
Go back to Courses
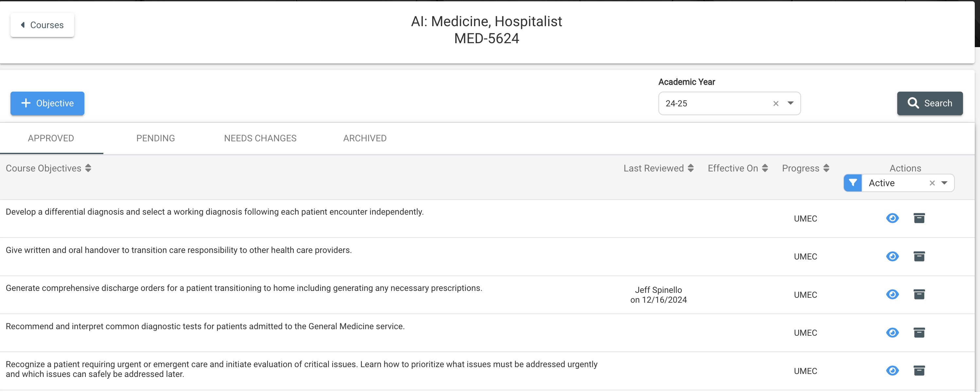(x=42, y=25)
